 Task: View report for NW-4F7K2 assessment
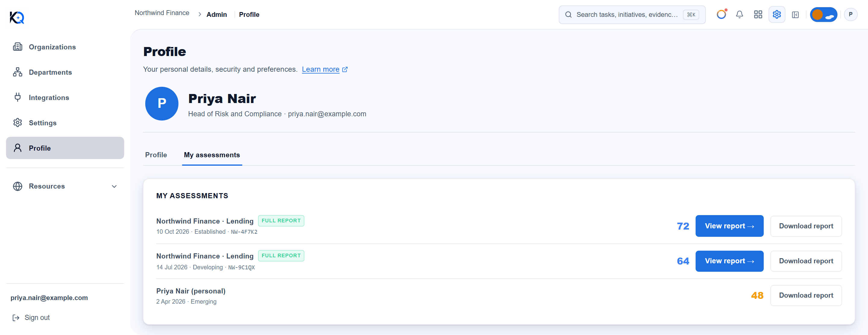729,226
